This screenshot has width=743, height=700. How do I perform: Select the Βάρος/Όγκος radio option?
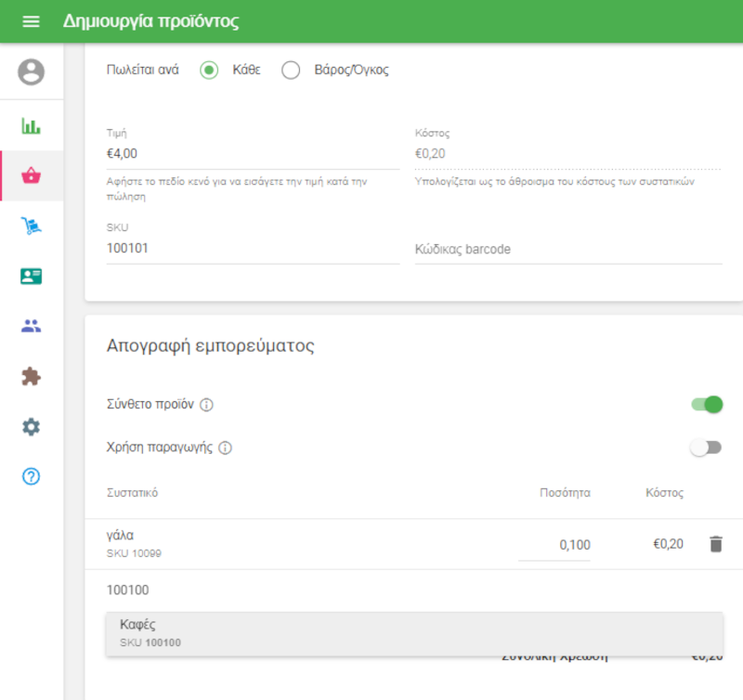291,71
